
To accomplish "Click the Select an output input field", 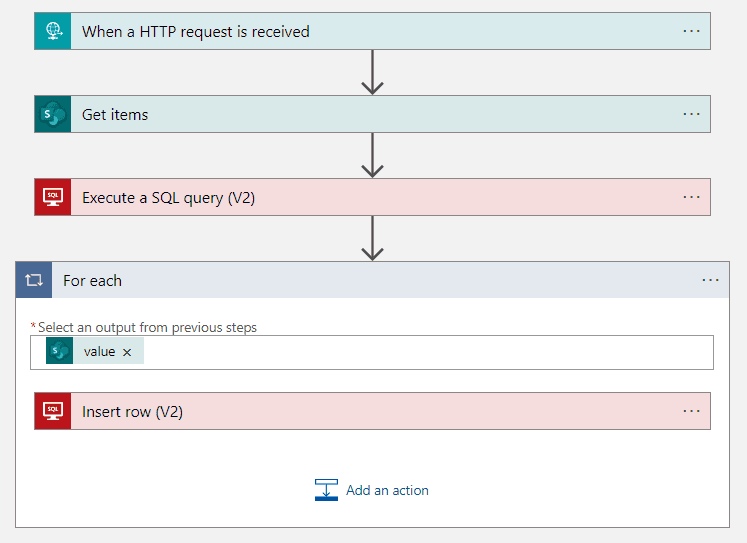I will [x=420, y=352].
